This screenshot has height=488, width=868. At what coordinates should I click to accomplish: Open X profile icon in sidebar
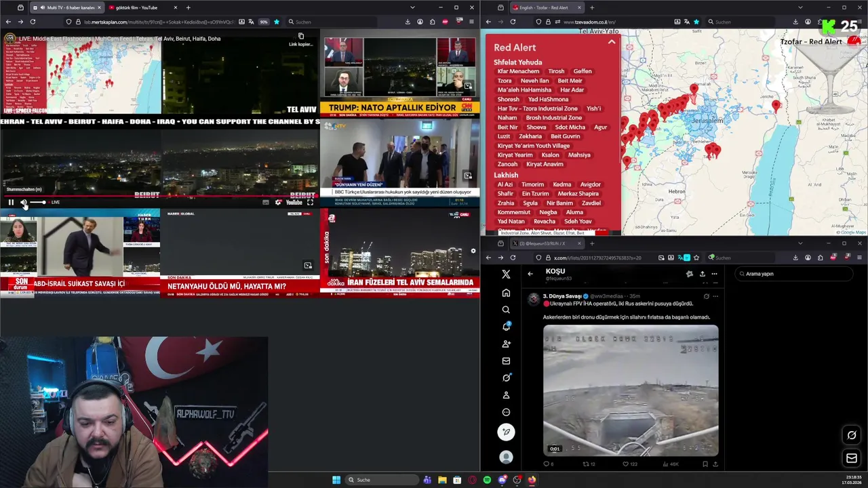tap(506, 394)
